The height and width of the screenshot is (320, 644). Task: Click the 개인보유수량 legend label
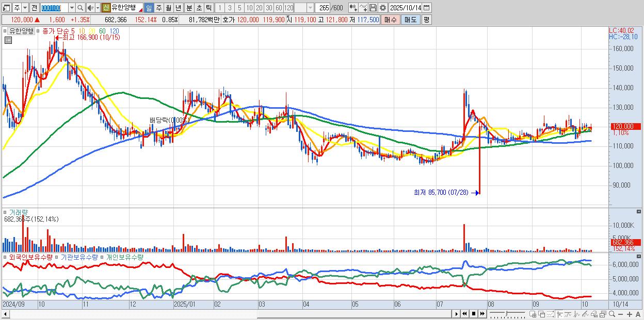pos(125,257)
